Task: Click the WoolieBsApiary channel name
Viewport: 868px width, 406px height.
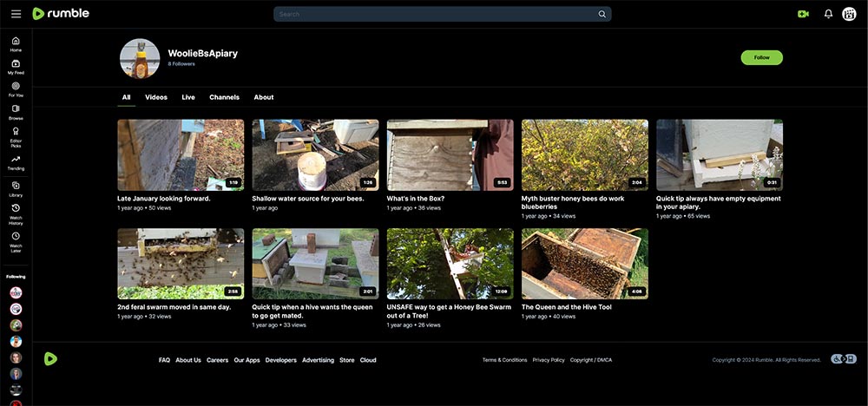Action: [x=202, y=54]
